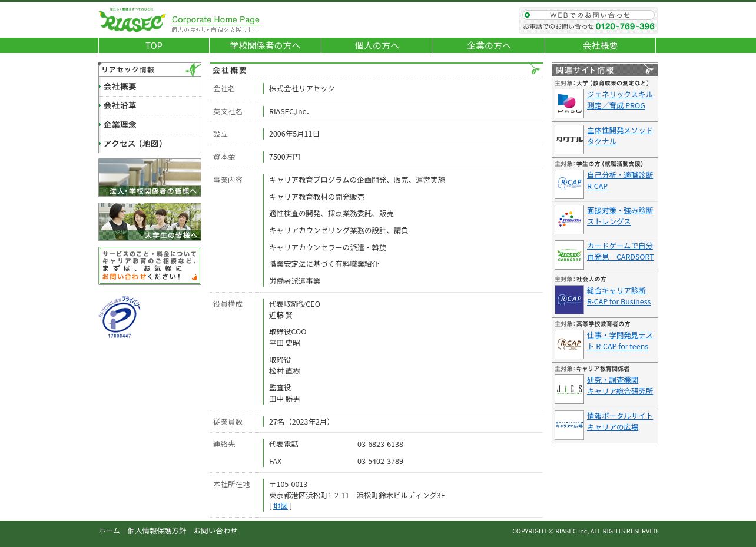This screenshot has height=547, width=756.
Task: Click the RIASEC CARDSORT logo icon
Action: point(569,255)
